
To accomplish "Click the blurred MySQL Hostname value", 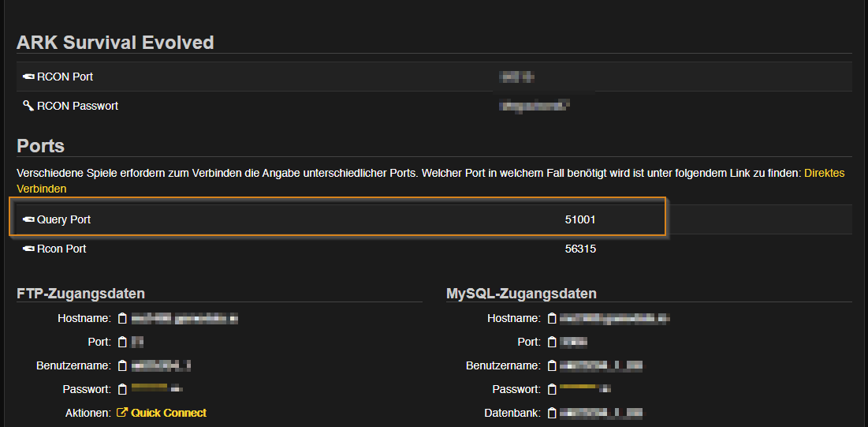I will point(615,318).
